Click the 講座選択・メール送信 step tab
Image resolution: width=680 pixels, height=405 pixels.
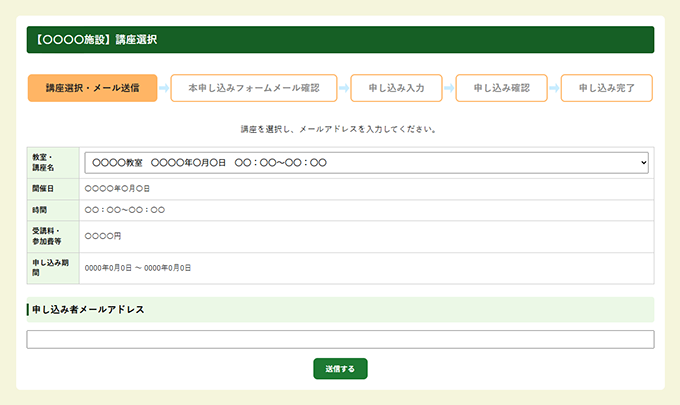click(x=93, y=88)
